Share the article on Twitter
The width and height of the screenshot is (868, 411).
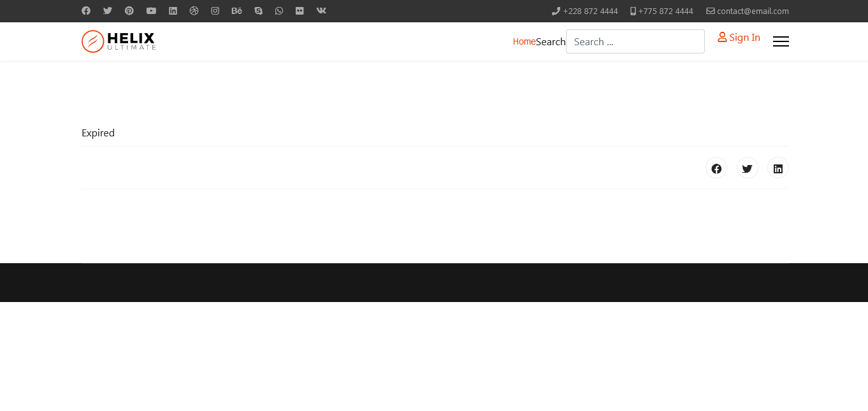(x=747, y=168)
